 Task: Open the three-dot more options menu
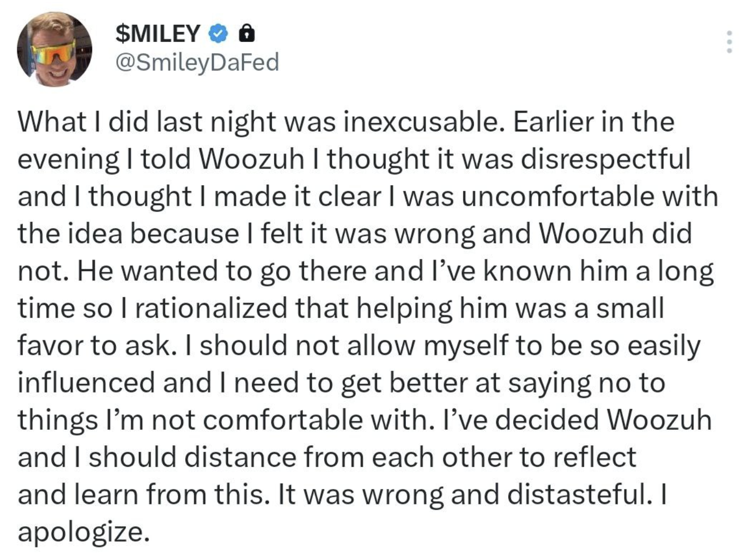tap(729, 41)
